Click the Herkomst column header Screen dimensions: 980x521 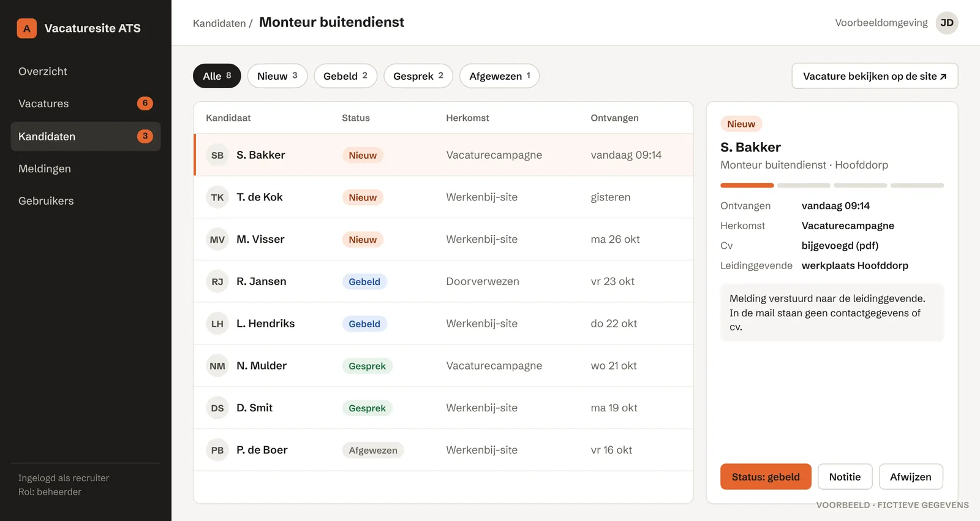click(x=467, y=118)
